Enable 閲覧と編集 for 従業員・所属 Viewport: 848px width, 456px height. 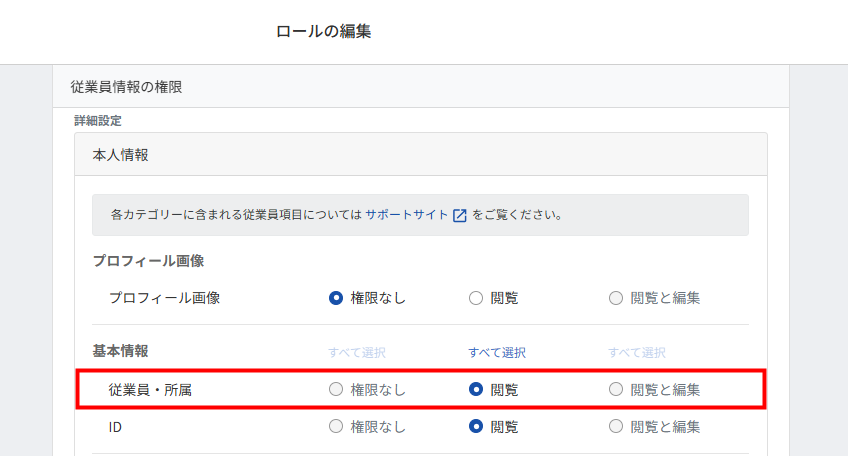click(x=616, y=390)
